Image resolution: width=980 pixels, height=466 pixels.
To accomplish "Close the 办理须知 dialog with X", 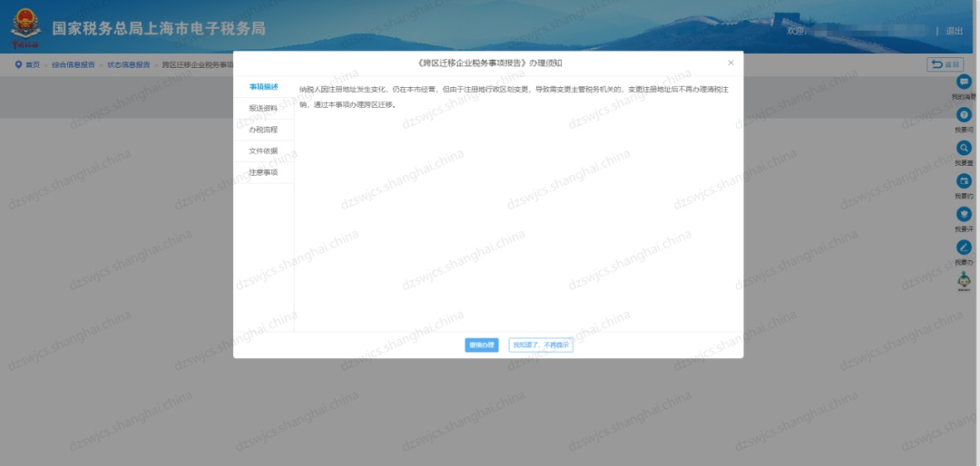I will coord(730,63).
